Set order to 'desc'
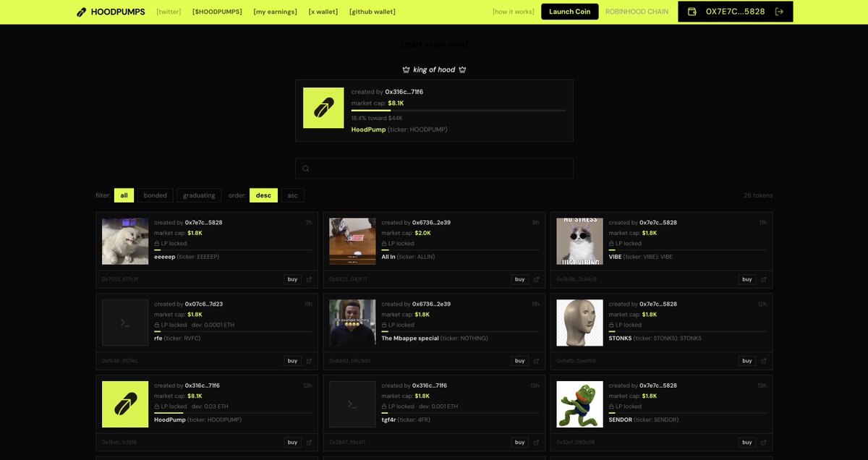 tap(263, 195)
